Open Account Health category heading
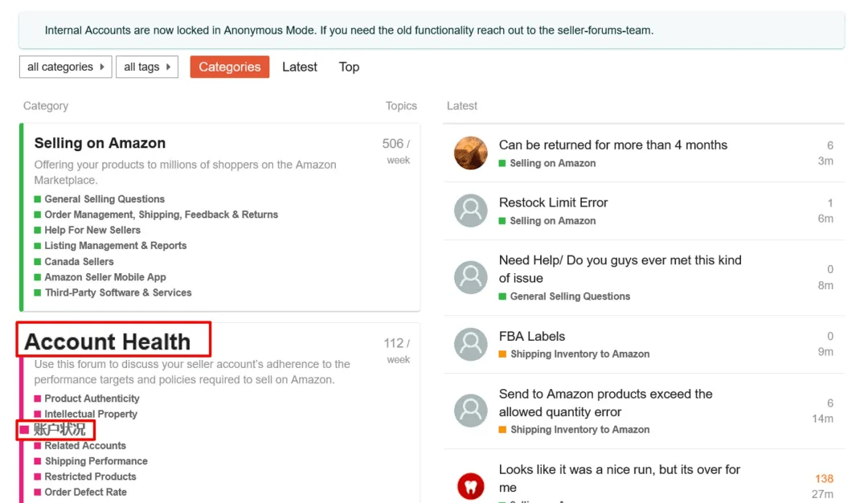The image size is (868, 503). 108,341
